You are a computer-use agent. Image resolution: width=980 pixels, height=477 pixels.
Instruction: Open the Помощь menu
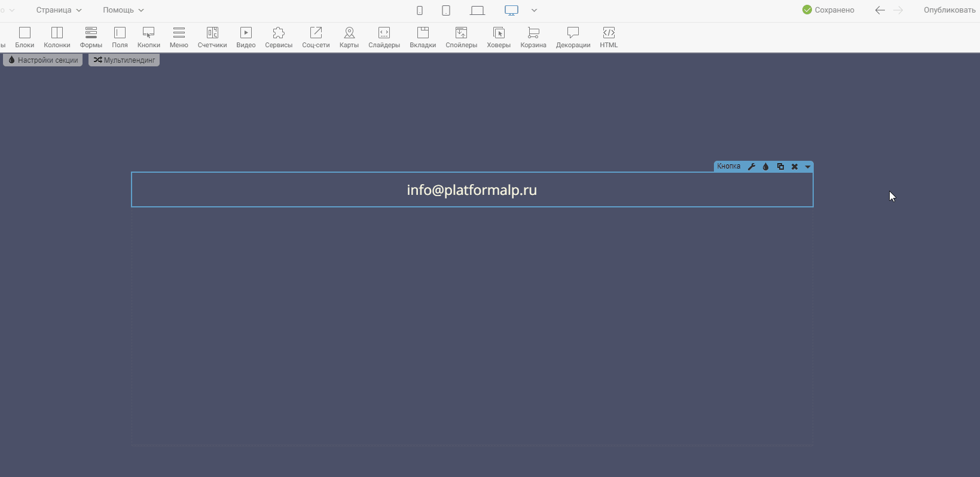click(123, 10)
